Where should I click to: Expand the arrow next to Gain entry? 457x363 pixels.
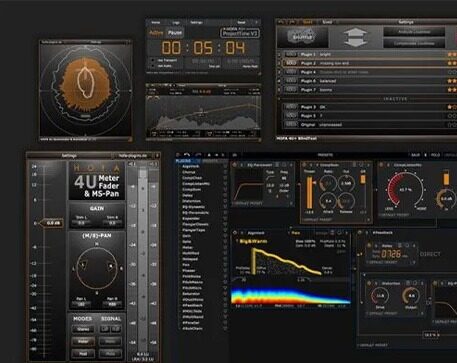coord(225,236)
